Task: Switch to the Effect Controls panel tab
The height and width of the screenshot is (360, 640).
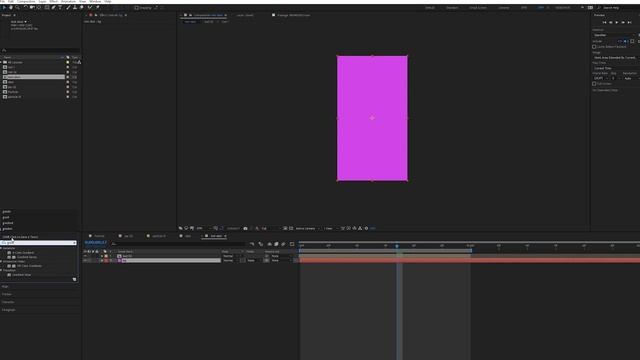Action: (111, 15)
